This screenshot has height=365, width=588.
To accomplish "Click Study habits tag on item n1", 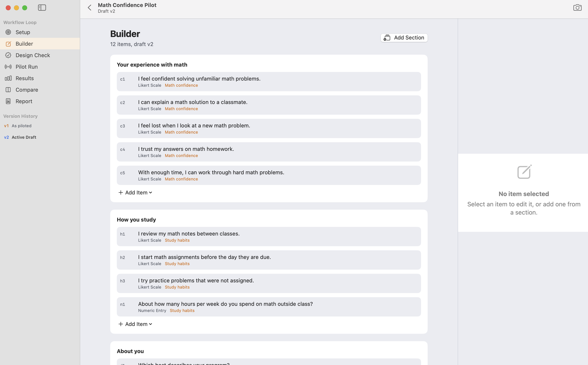I will click(x=182, y=311).
